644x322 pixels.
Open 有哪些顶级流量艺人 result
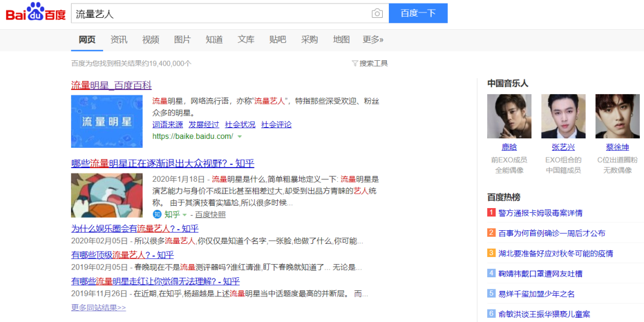[x=122, y=255]
